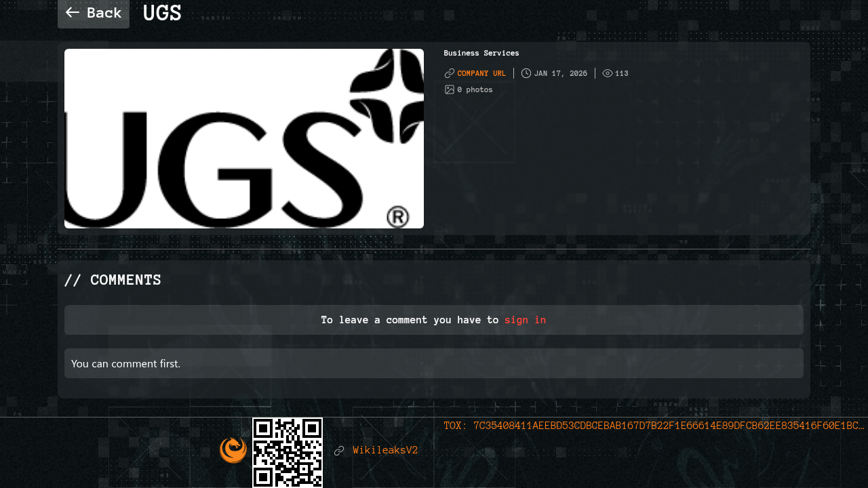Click the orange bird logo in footer

pos(233,450)
